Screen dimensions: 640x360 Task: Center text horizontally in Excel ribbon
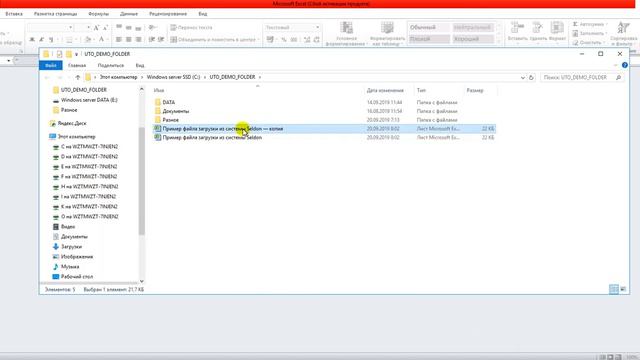pyautogui.click(x=129, y=40)
